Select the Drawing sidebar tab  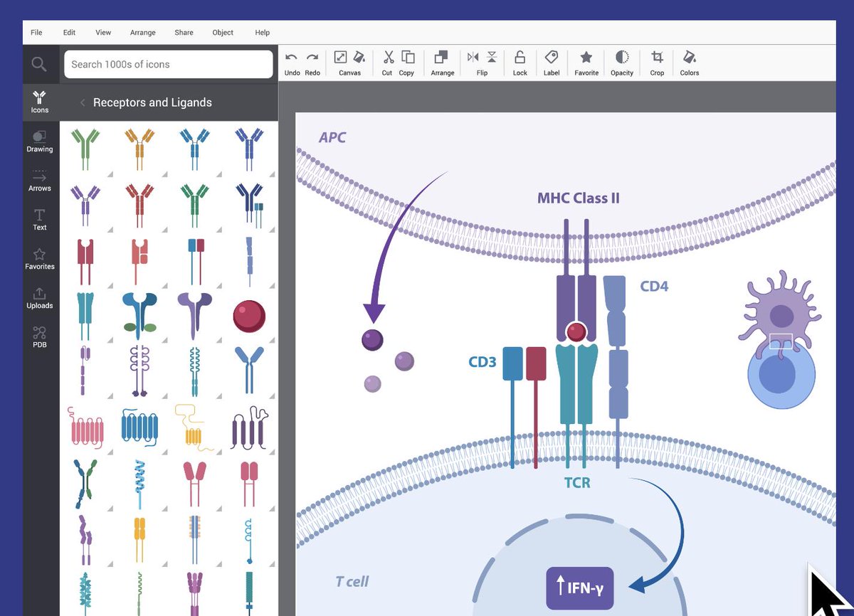coord(40,142)
